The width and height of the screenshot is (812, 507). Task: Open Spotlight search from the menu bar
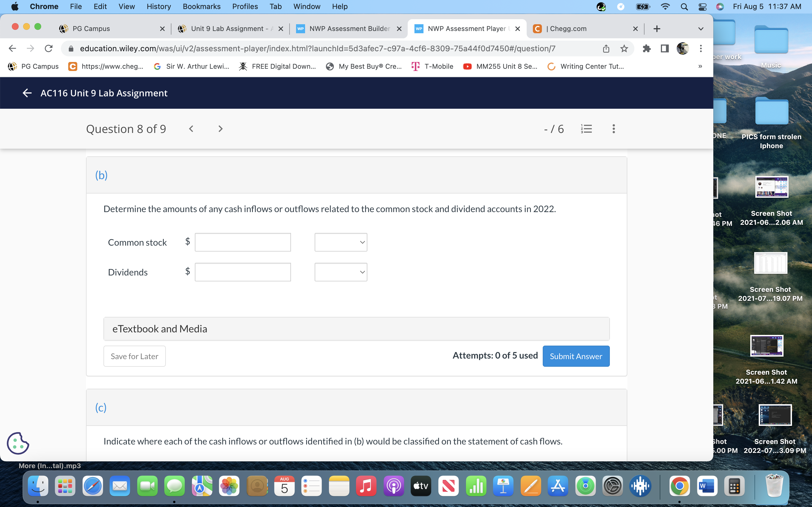[x=685, y=6]
